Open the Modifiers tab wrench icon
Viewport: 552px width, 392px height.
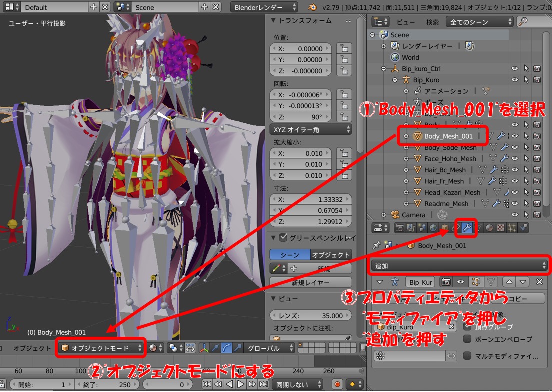467,228
